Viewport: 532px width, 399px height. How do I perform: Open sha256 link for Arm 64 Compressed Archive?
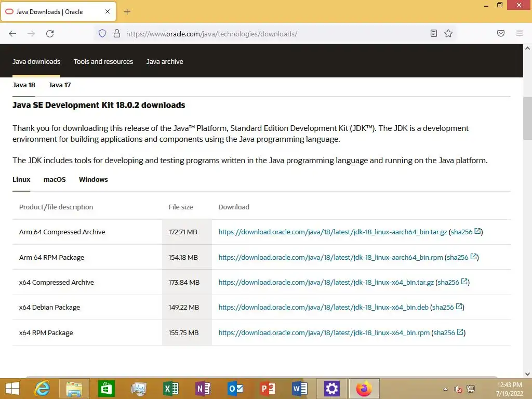point(465,232)
